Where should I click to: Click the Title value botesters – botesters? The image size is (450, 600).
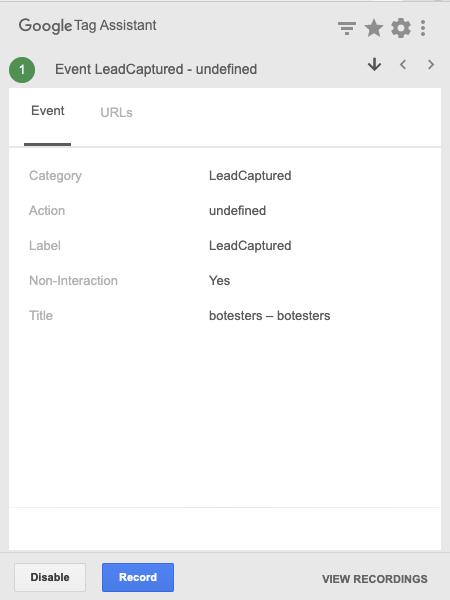(x=269, y=316)
